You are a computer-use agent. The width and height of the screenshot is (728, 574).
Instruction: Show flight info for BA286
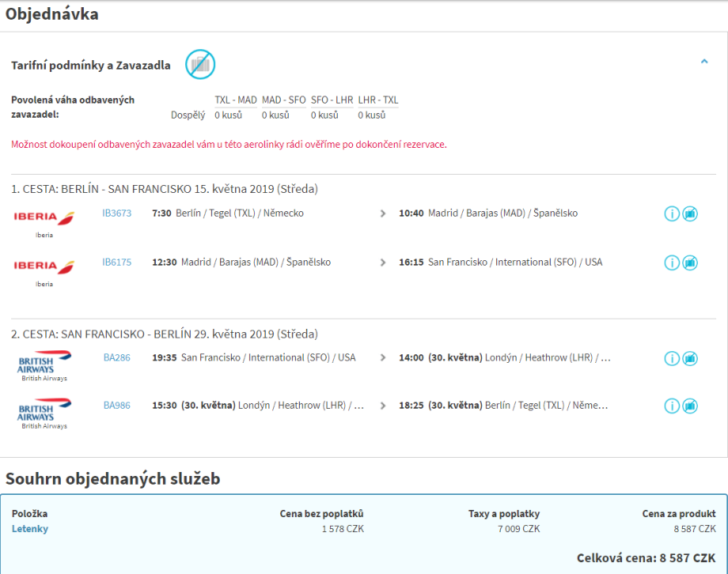point(672,358)
